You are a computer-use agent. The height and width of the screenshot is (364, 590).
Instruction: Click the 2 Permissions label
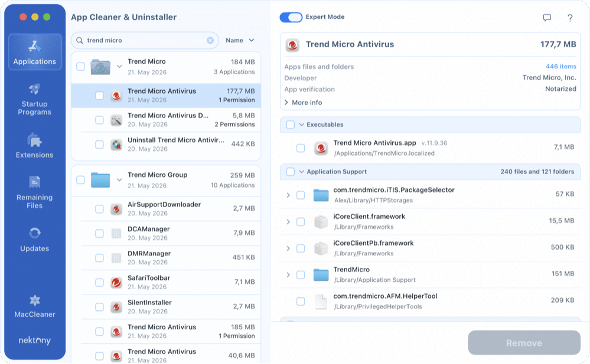[x=234, y=124]
